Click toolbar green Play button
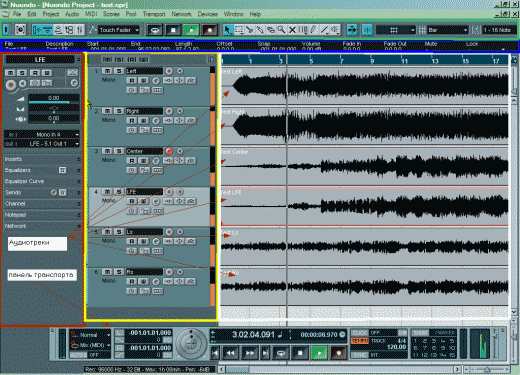Screen dimensions: 520x375 191,30
